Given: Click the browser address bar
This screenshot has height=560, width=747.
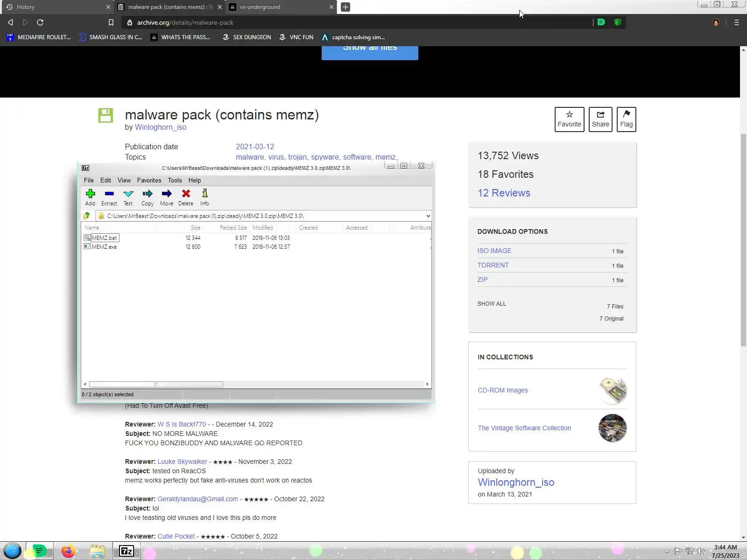Looking at the screenshot, I should pos(358,22).
